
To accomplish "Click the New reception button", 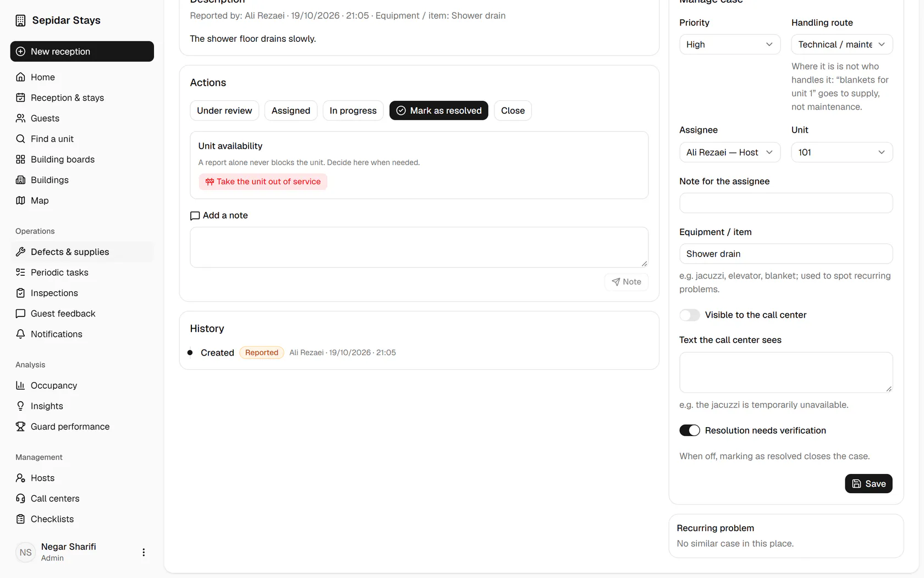I will [x=82, y=51].
